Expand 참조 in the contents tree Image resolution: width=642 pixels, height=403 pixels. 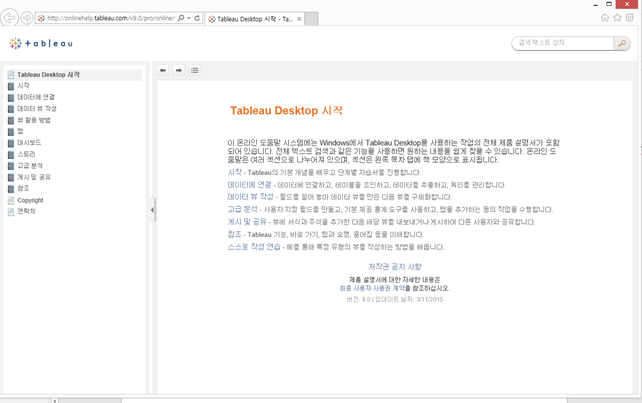[23, 188]
